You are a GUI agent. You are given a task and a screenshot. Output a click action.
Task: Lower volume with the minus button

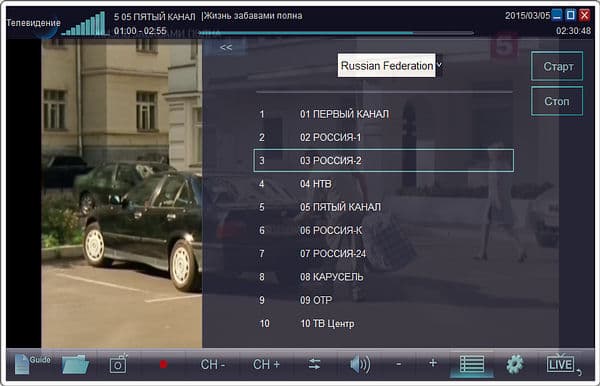(398, 364)
